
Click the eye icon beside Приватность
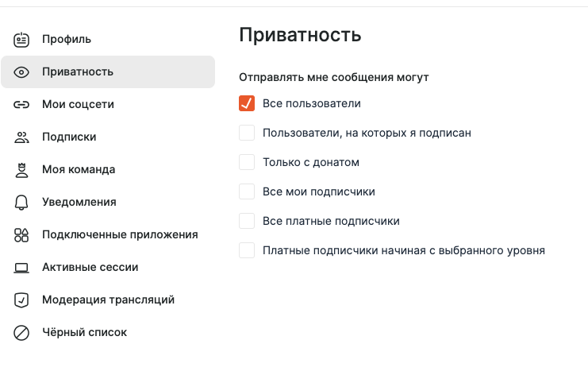[21, 72]
